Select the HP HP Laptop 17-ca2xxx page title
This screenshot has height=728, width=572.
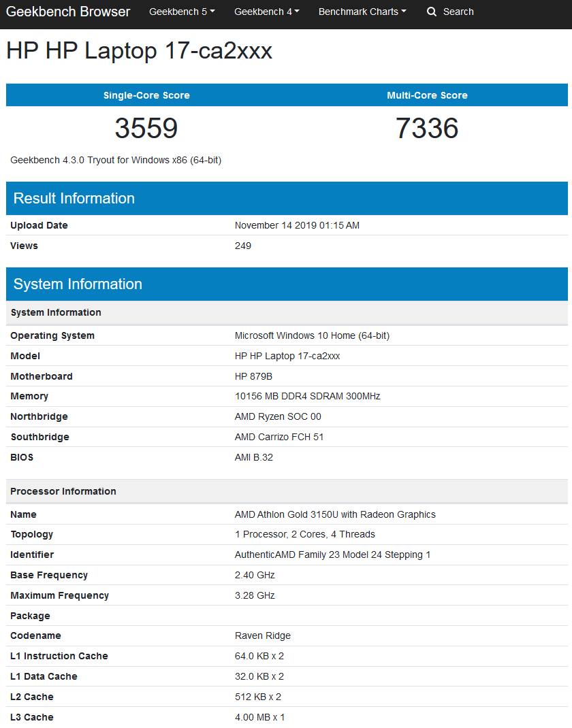[139, 50]
